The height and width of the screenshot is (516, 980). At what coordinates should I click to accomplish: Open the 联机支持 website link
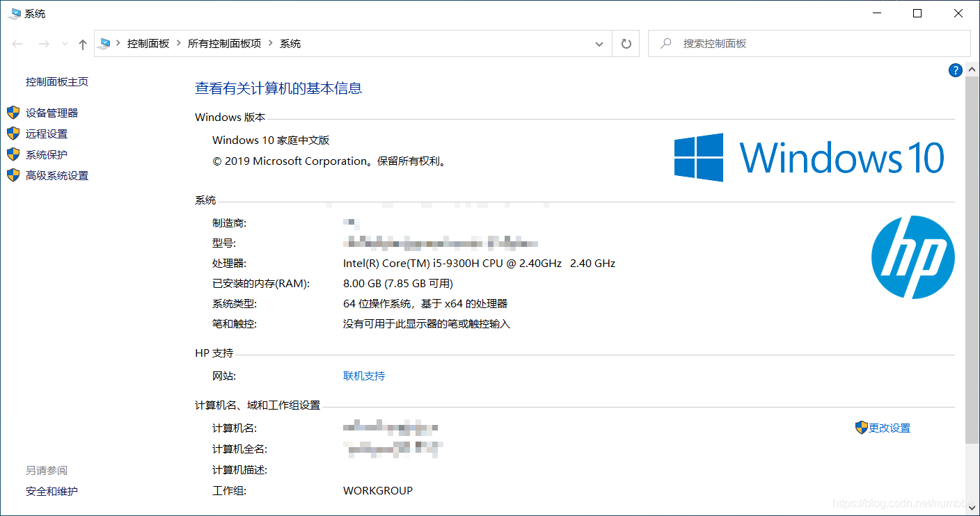(364, 376)
